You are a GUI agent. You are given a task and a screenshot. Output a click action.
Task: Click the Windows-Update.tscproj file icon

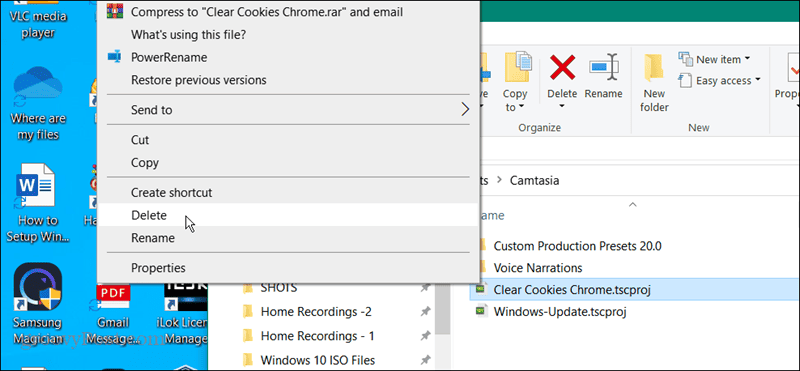[x=480, y=311]
